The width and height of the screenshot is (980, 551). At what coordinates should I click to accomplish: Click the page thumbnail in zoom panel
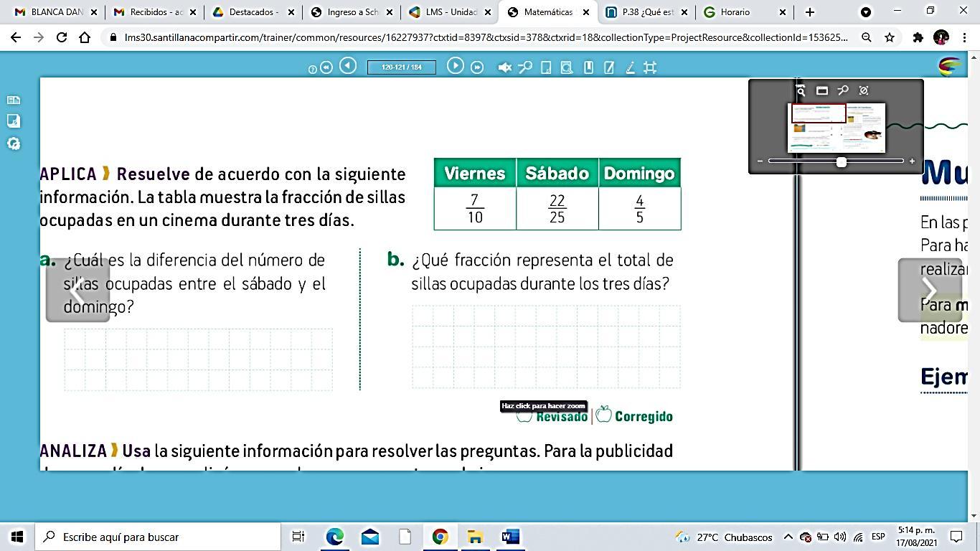[837, 128]
